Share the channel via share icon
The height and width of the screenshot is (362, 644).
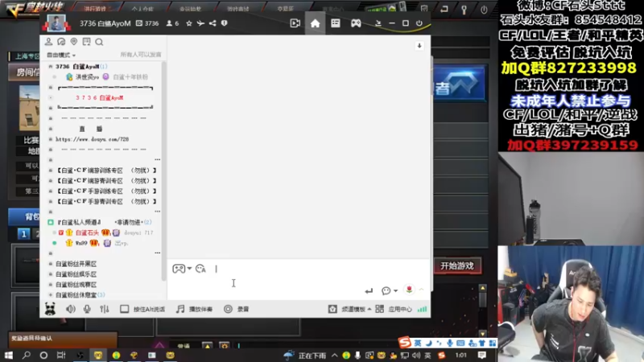pyautogui.click(x=213, y=23)
